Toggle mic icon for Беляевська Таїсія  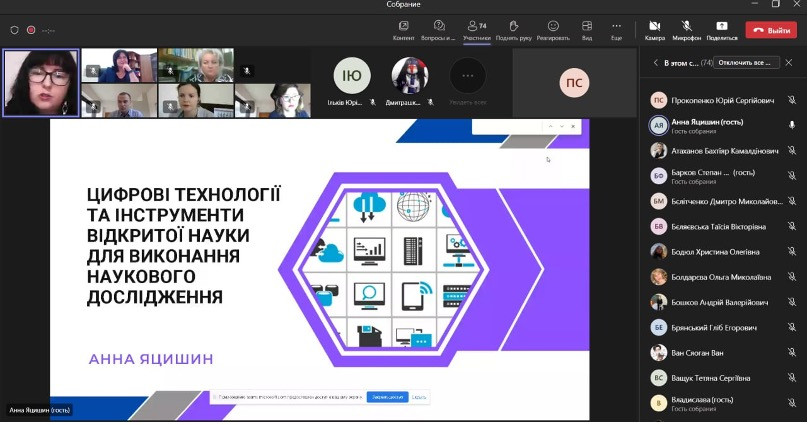click(791, 226)
